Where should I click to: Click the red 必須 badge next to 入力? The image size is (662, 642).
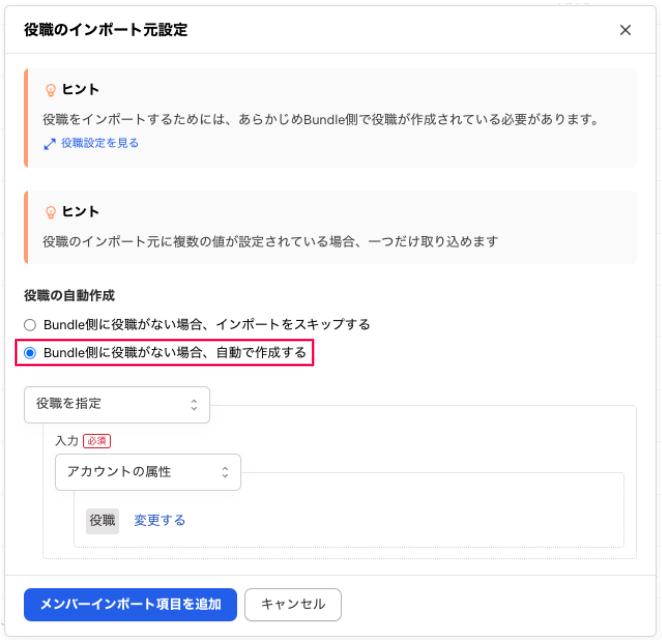pos(97,441)
